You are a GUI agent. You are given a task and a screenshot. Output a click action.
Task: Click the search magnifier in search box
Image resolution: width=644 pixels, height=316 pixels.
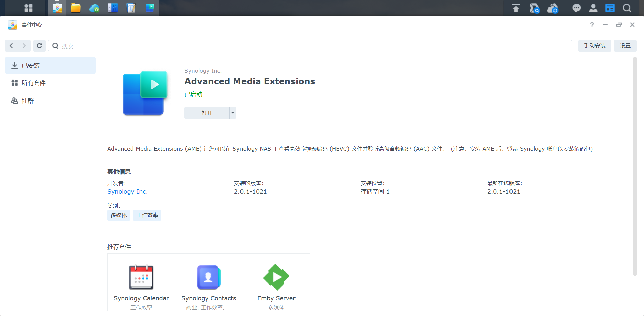pyautogui.click(x=56, y=46)
